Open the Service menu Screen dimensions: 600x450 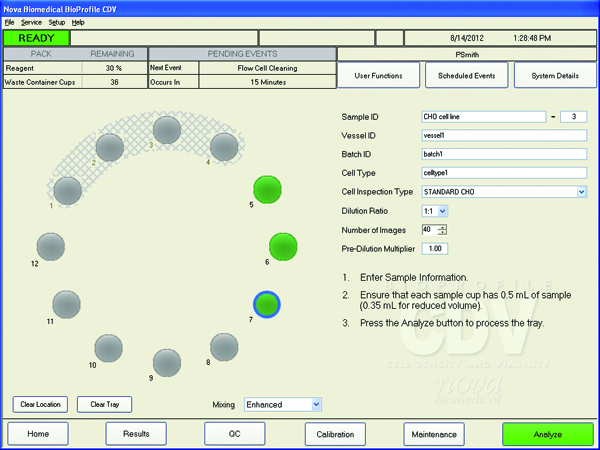pos(31,23)
